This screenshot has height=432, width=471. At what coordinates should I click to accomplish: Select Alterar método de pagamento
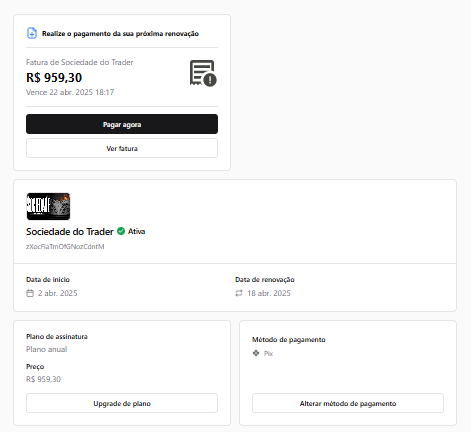point(348,403)
